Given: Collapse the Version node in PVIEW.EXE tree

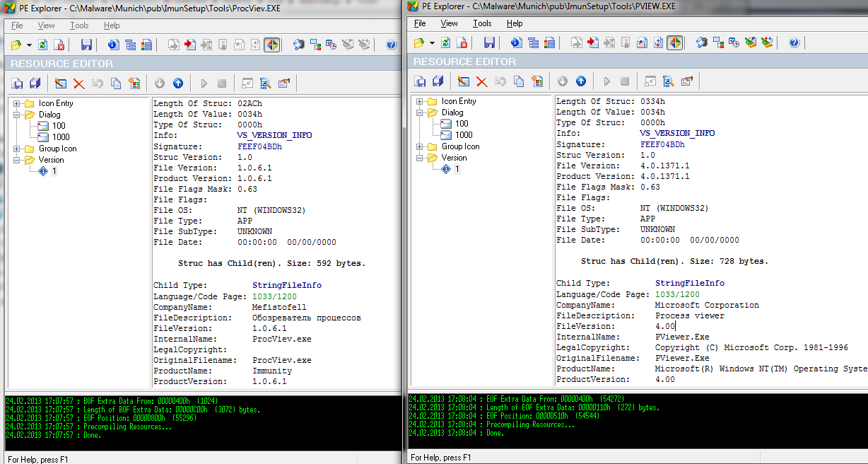Looking at the screenshot, I should coord(420,158).
